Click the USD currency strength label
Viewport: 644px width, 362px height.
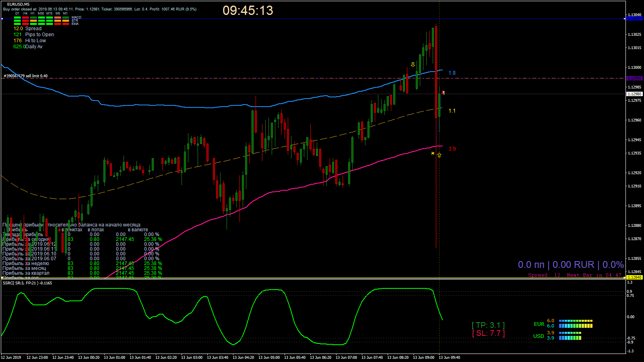coord(539,336)
